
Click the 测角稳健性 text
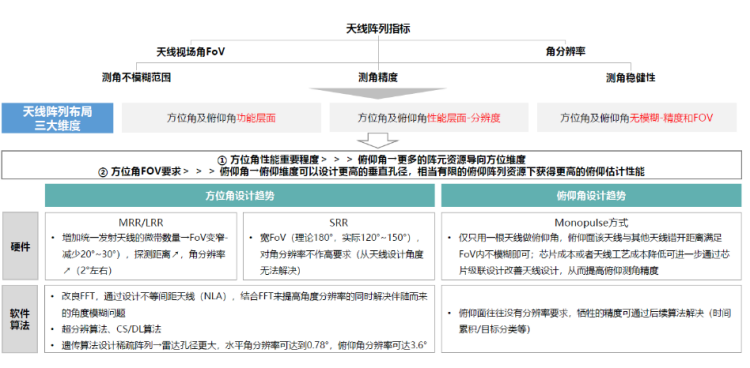coord(630,78)
